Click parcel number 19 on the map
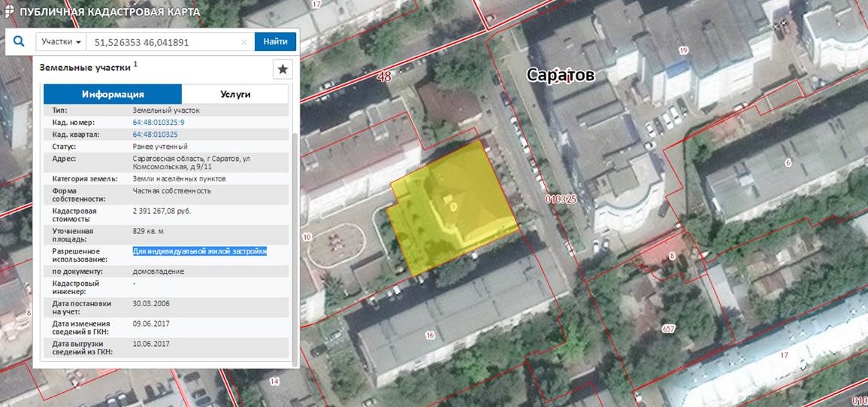The image size is (868, 407). tap(683, 51)
